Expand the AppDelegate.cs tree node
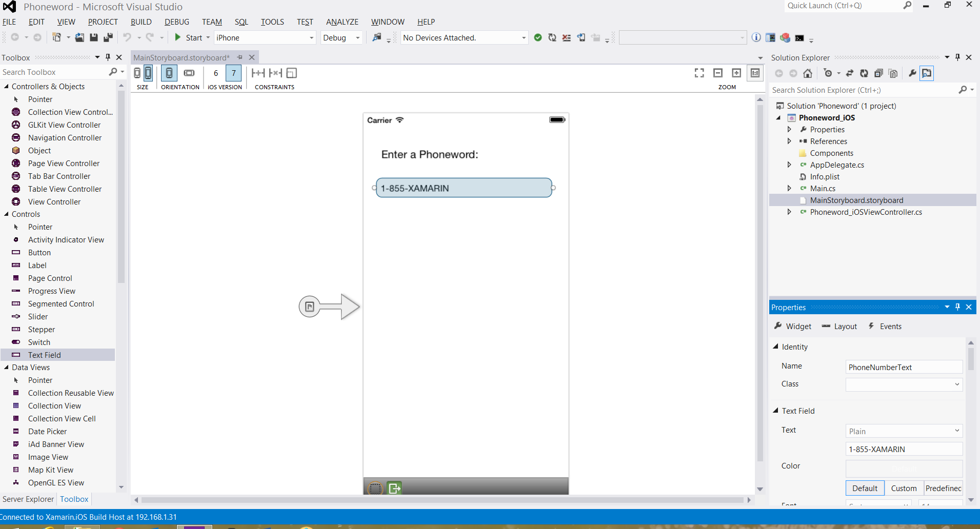The height and width of the screenshot is (529, 980). click(789, 165)
